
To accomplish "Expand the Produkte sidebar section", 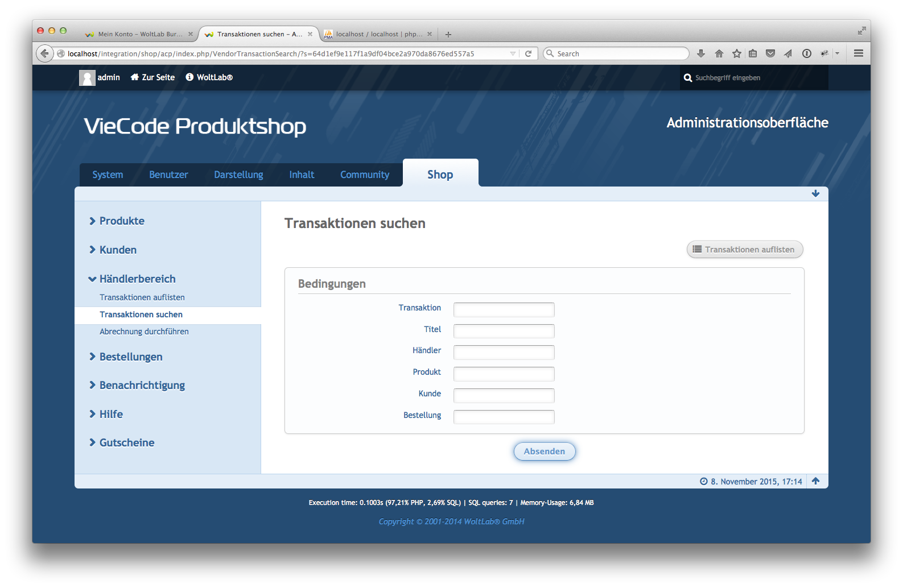I will click(x=122, y=221).
